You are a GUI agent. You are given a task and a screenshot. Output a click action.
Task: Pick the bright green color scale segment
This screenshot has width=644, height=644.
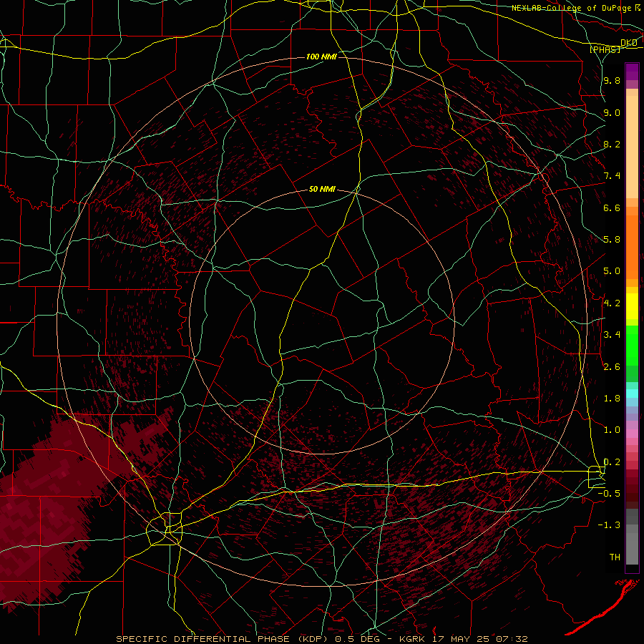632,345
